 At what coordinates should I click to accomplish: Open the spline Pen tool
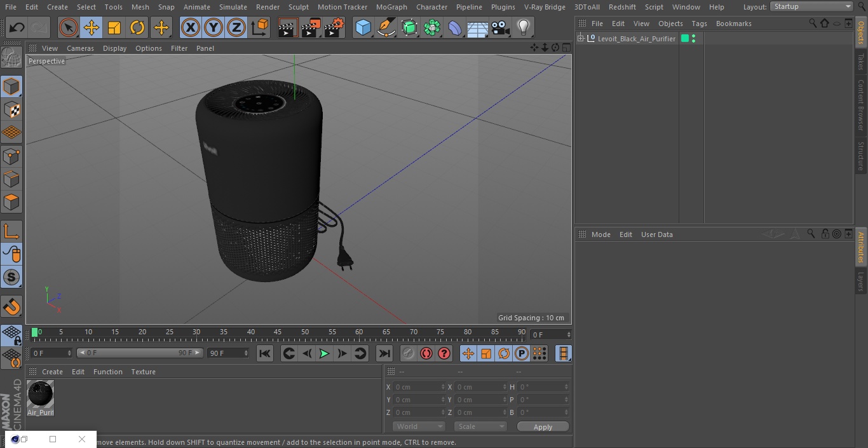(x=386, y=27)
